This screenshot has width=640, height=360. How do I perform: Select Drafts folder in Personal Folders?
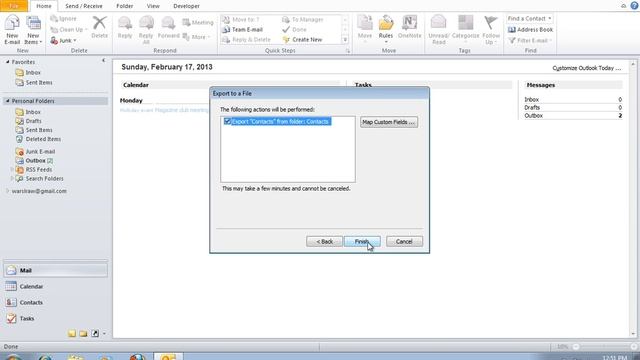point(33,121)
